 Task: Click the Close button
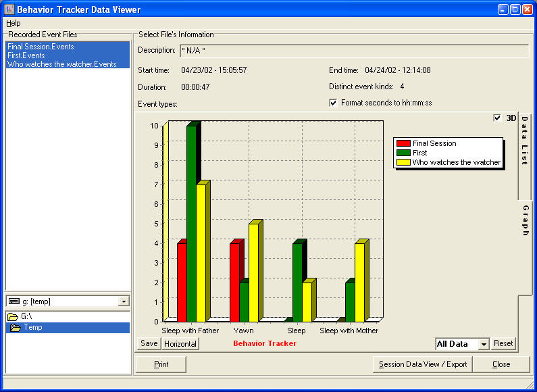click(x=501, y=364)
